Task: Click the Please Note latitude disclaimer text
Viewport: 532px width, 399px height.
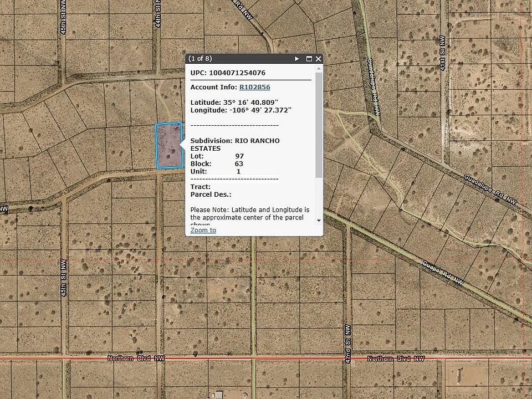Action: [x=250, y=216]
